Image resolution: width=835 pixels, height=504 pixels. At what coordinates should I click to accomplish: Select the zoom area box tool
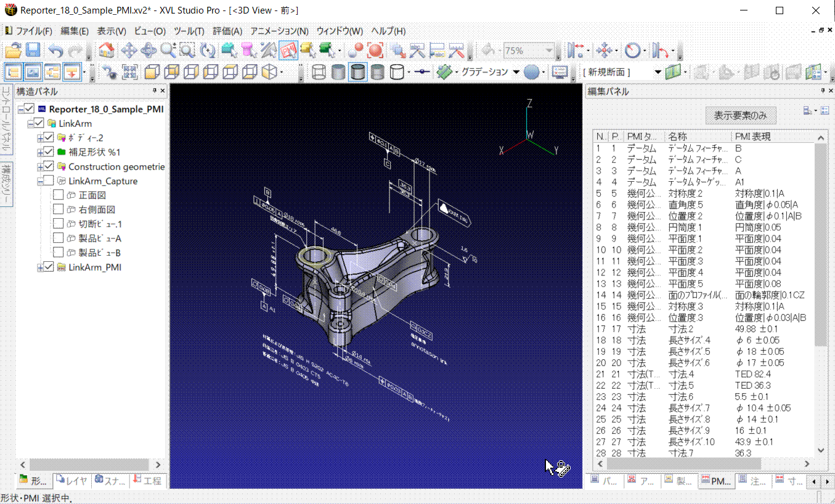point(187,51)
